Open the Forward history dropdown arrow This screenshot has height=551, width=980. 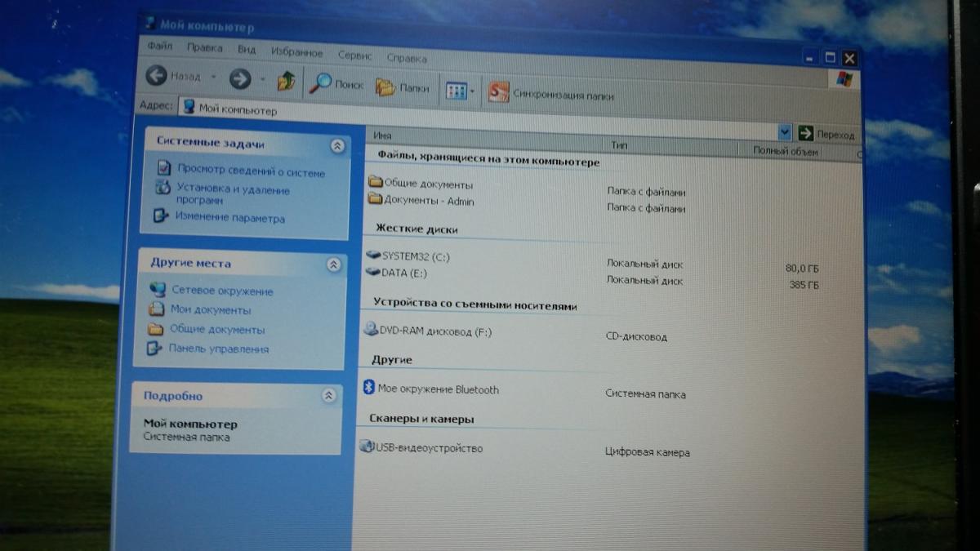coord(262,80)
